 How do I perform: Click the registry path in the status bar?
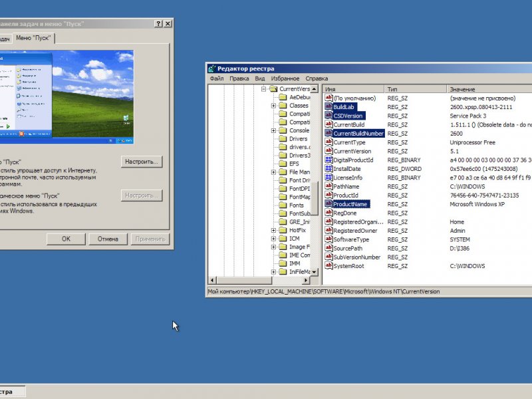[324, 291]
